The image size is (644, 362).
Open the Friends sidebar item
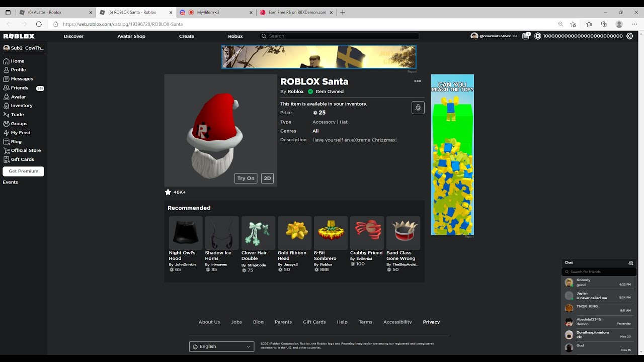(23, 88)
